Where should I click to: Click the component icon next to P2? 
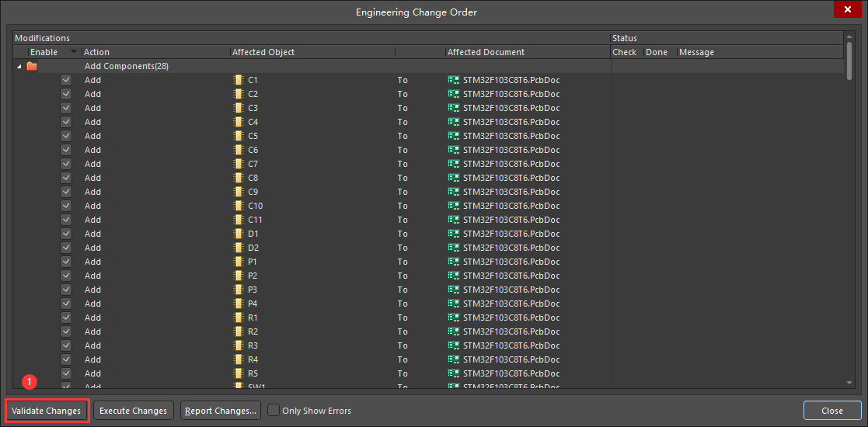(239, 276)
